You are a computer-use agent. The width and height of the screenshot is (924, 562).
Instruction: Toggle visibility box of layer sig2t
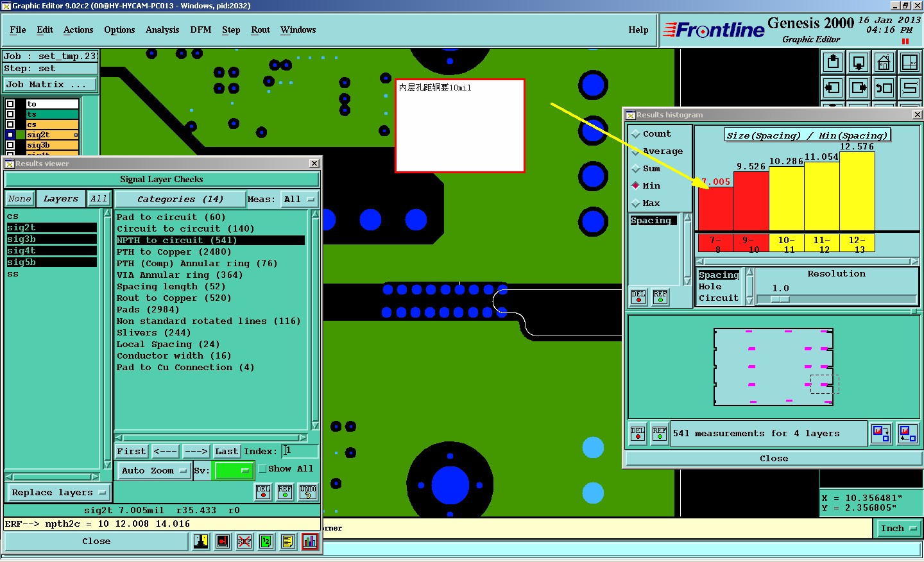tap(10, 135)
